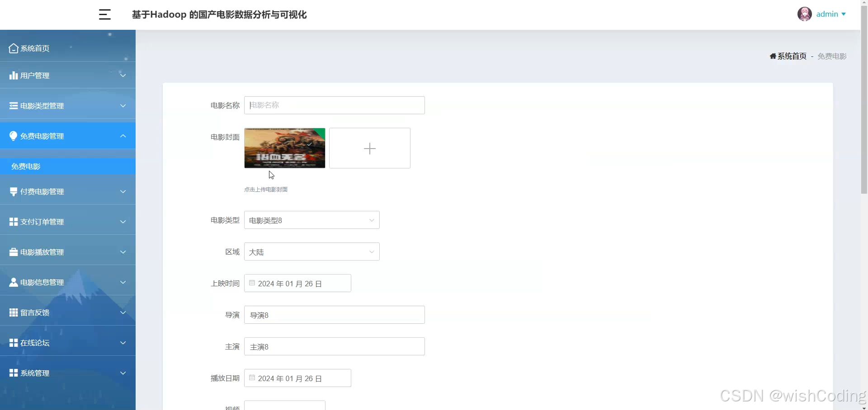Image resolution: width=868 pixels, height=410 pixels.
Task: Open the admin account dropdown
Action: click(829, 14)
